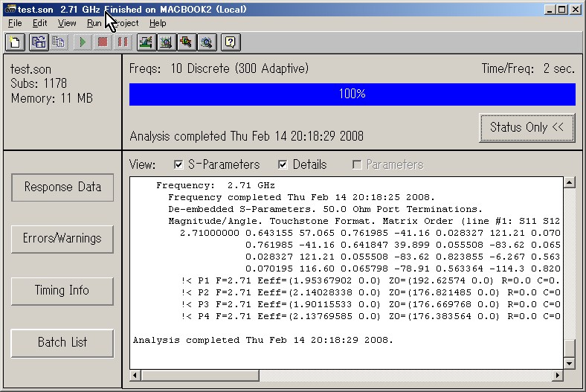Click the 'test.son' file name in status panel

point(30,69)
